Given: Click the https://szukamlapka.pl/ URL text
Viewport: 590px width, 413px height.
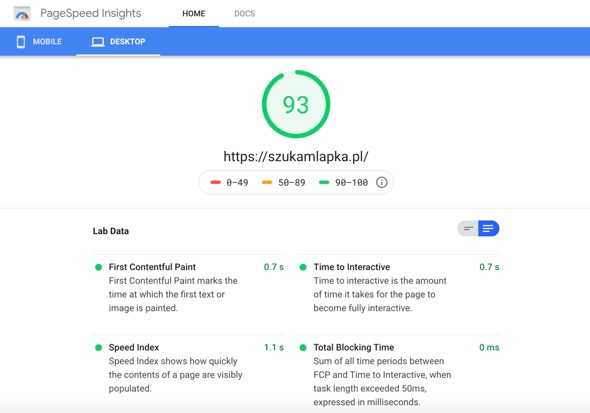Looking at the screenshot, I should click(296, 156).
